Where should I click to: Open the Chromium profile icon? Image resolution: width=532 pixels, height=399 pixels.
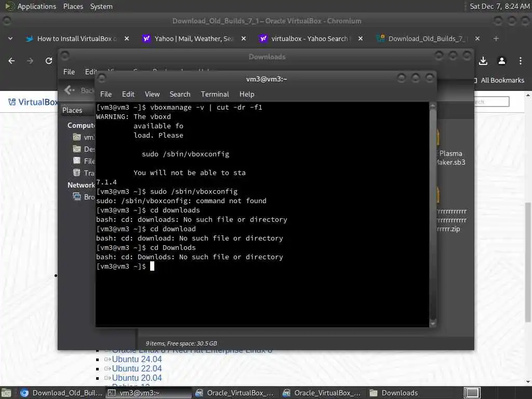501,61
